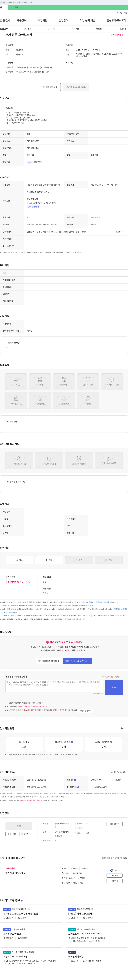Open the 취업지원 menu
128x980 pixels.
click(x=42, y=21)
